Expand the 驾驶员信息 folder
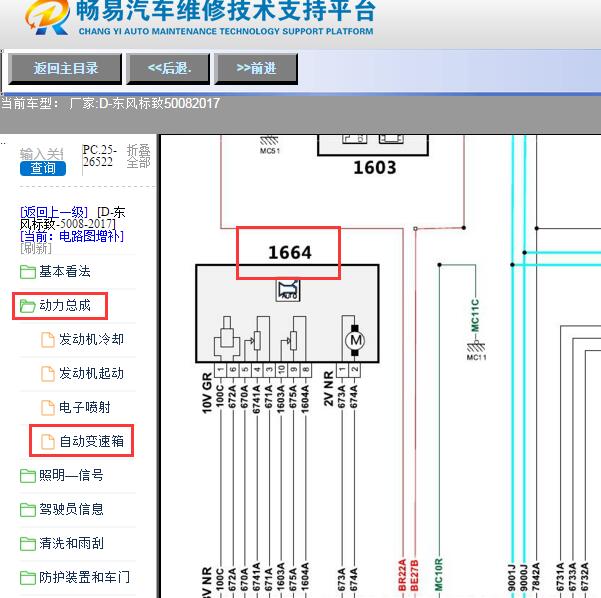This screenshot has height=598, width=601. [71, 509]
